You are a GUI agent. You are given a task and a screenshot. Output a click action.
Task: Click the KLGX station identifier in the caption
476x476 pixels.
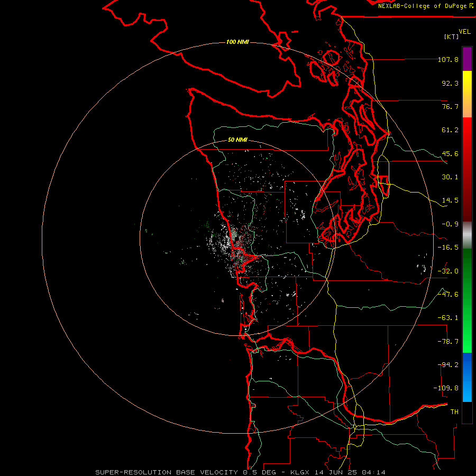click(300, 472)
